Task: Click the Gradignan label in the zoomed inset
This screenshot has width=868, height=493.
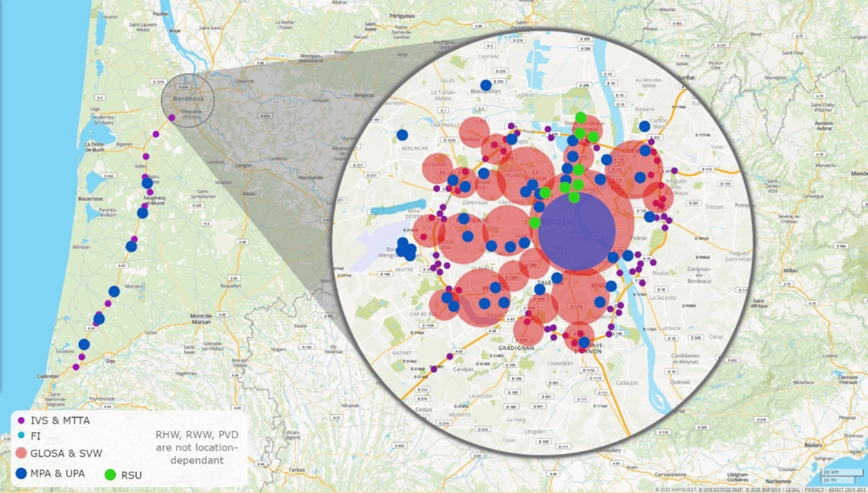Action: click(x=516, y=348)
